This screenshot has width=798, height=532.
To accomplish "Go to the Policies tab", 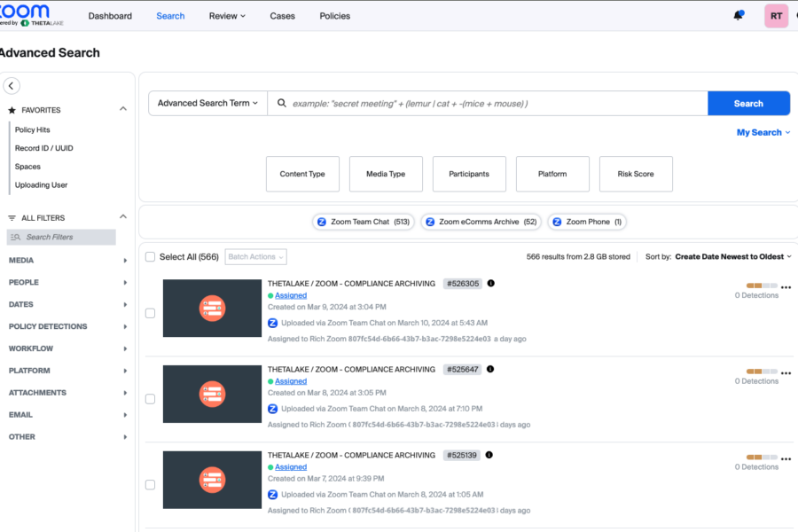I will (x=335, y=16).
